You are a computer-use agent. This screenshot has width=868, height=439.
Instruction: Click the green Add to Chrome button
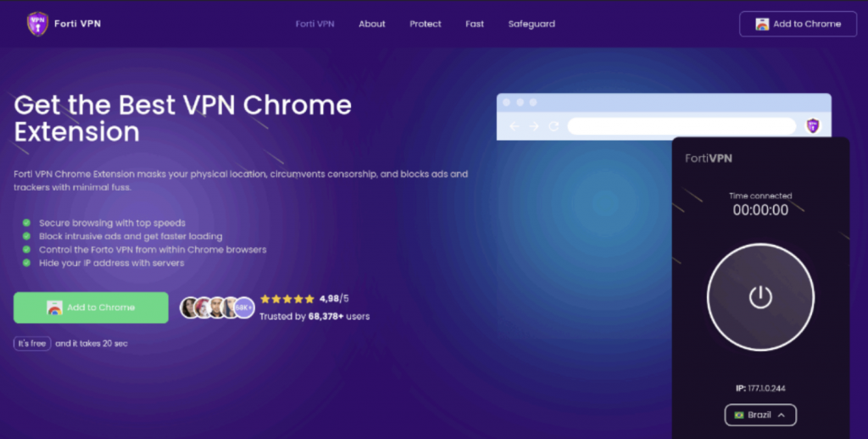[91, 308]
